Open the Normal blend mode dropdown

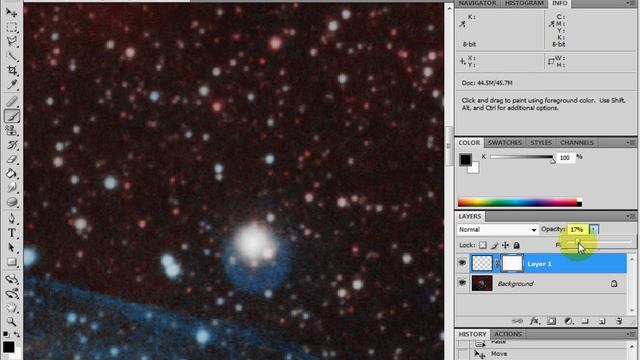[497, 230]
